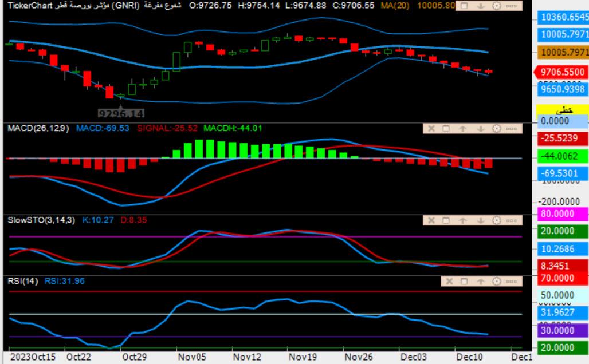Click the -69.5301 MACD axis tag
The width and height of the screenshot is (589, 364).
[x=562, y=173]
